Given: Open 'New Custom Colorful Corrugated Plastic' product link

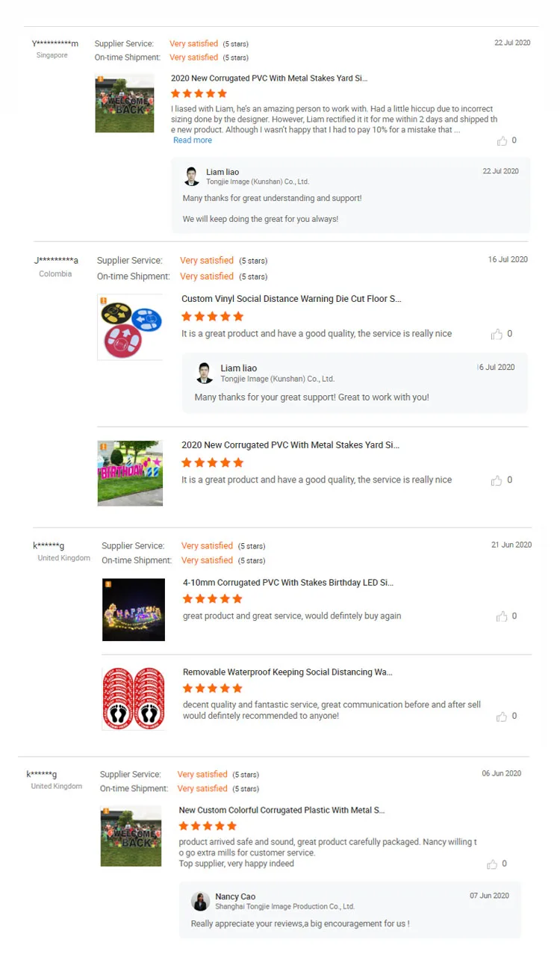Looking at the screenshot, I should (x=282, y=811).
